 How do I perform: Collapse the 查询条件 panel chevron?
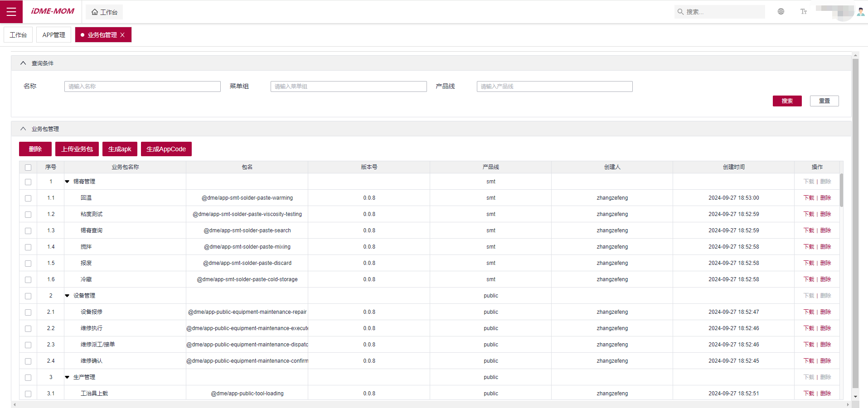tap(23, 63)
